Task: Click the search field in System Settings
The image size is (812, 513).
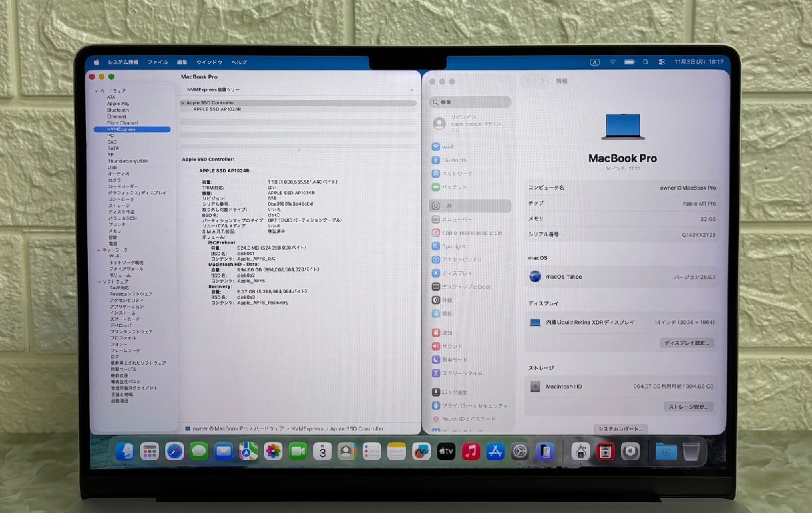Action: tap(470, 102)
